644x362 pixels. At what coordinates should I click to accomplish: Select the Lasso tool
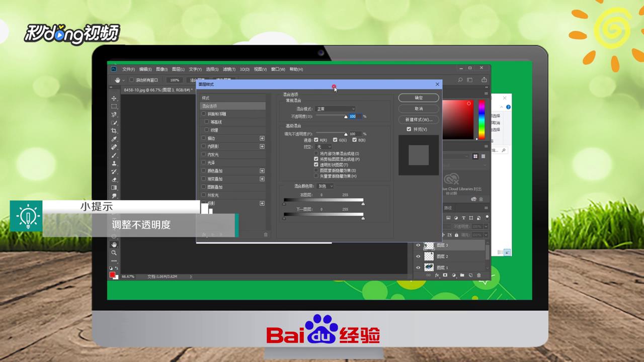pyautogui.click(x=114, y=115)
